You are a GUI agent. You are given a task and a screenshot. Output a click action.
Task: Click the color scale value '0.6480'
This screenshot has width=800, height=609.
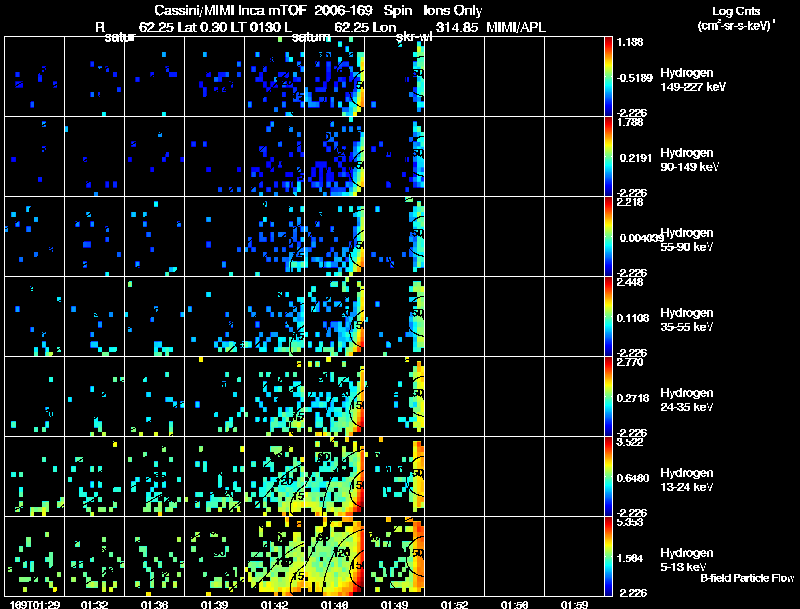(x=633, y=478)
